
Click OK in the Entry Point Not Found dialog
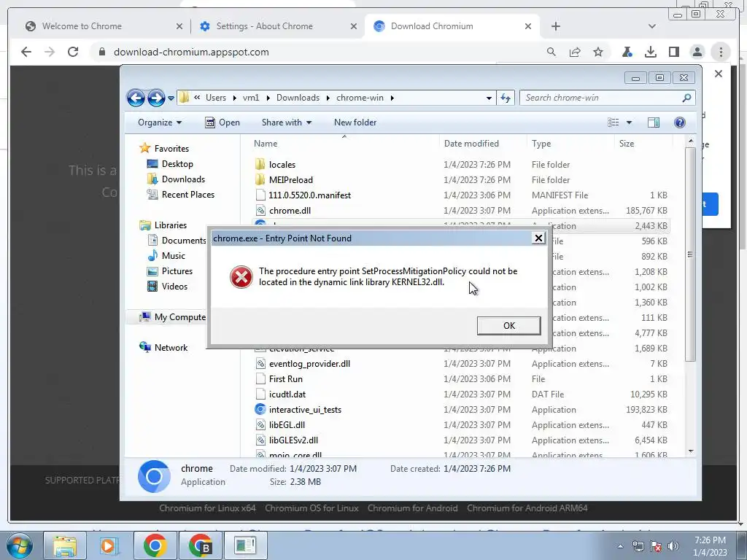[x=508, y=326]
